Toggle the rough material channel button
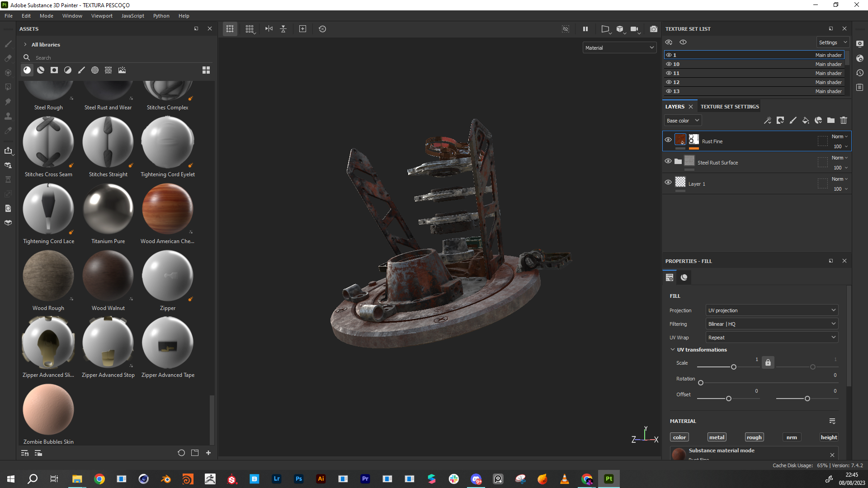 (x=754, y=437)
